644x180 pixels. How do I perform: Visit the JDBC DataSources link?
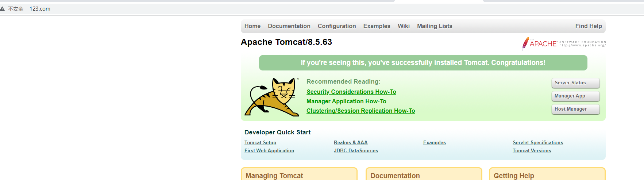[356, 151]
